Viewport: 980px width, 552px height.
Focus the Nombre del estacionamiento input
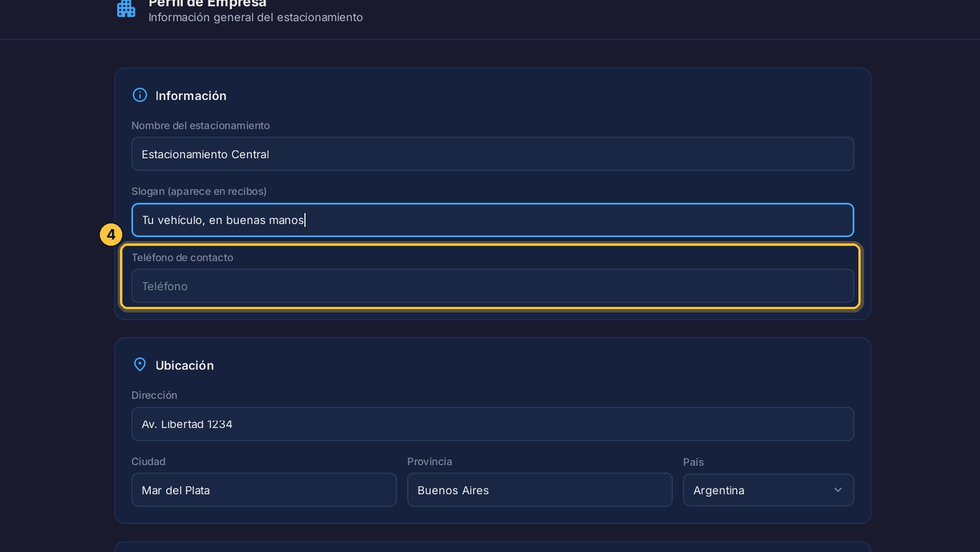coord(492,154)
